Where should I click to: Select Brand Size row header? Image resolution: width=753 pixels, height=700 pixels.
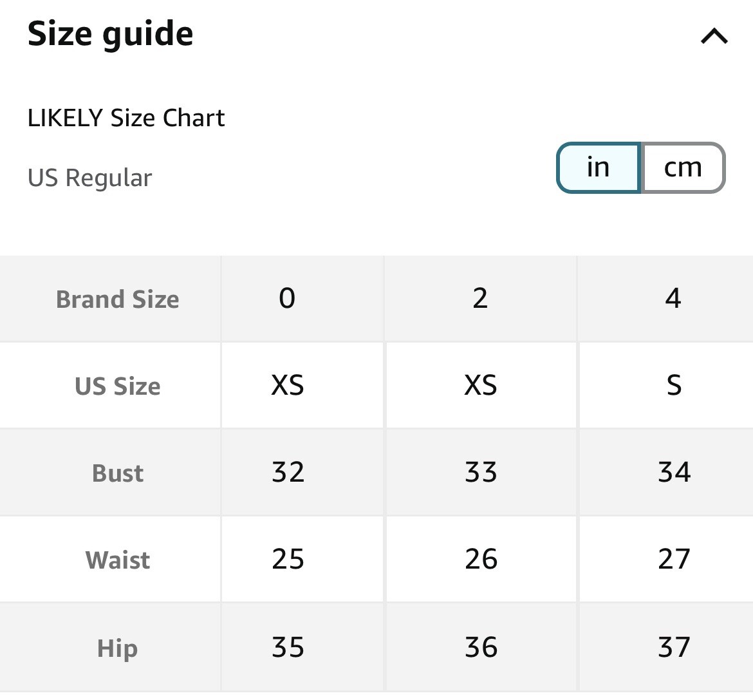coord(118,299)
